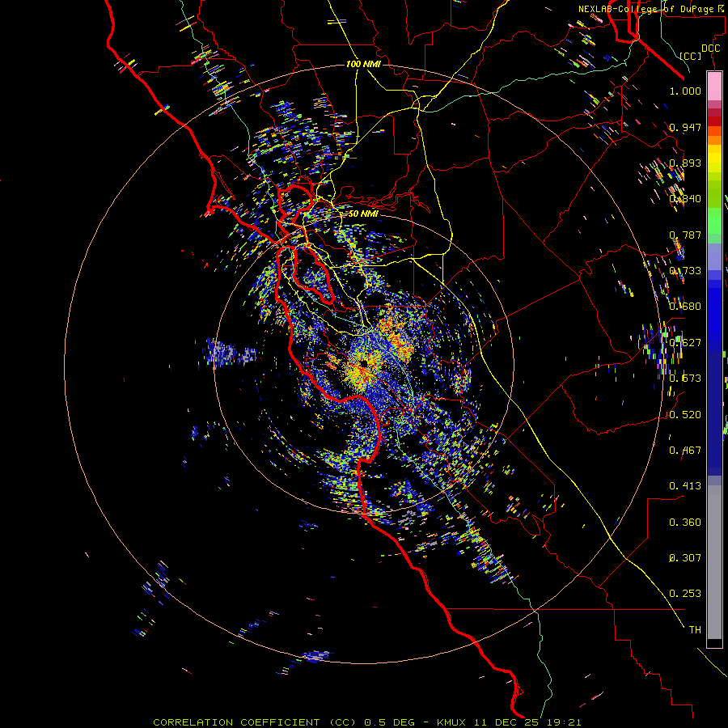Click the 0.787 scale value

pos(685,235)
